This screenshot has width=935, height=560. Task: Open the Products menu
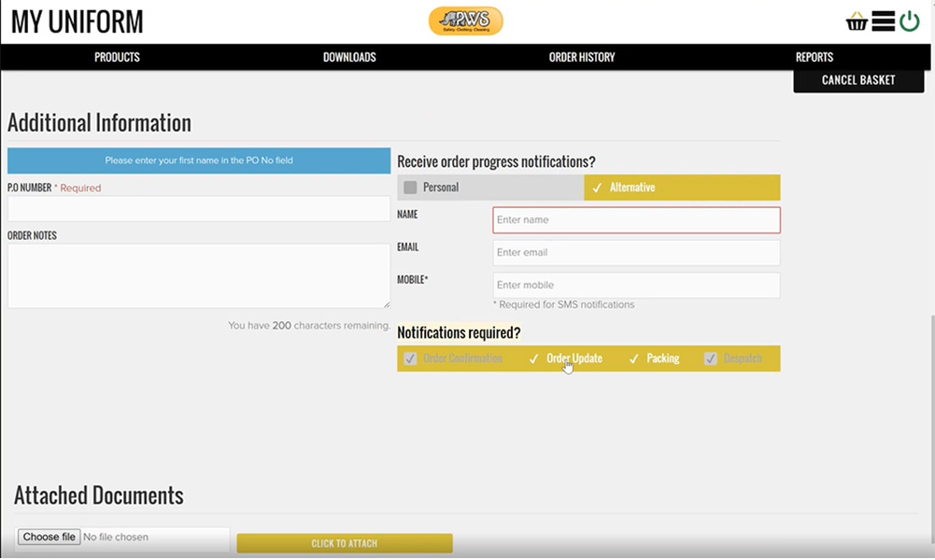point(117,57)
